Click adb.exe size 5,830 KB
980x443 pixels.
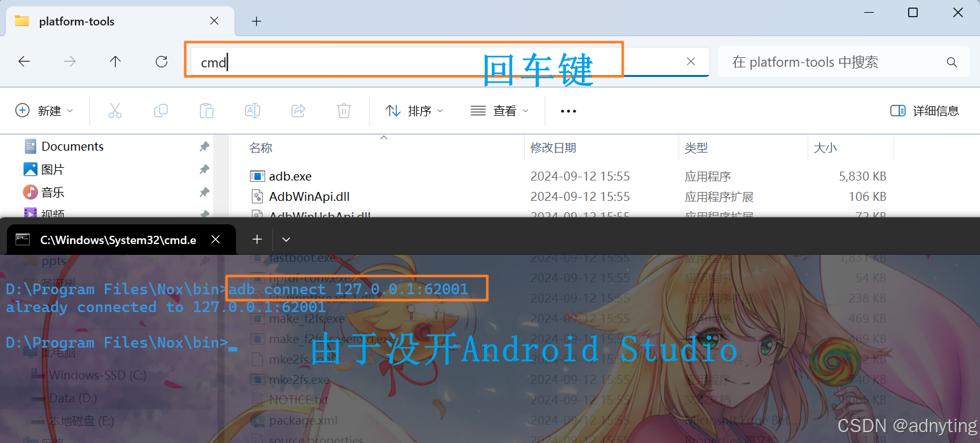(x=862, y=176)
